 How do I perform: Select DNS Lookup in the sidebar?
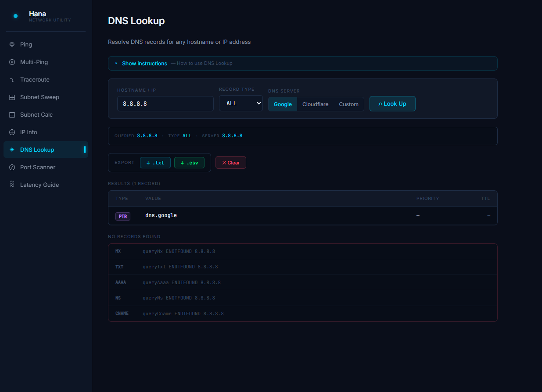tap(46, 150)
